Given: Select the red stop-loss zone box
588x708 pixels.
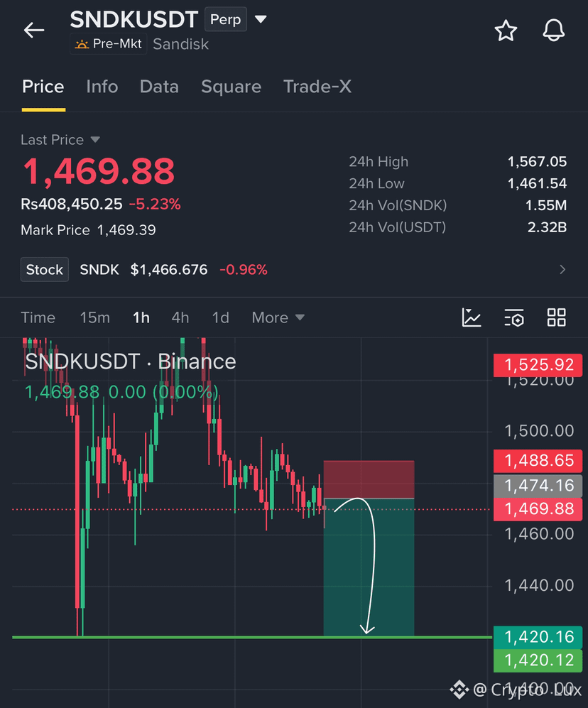Looking at the screenshot, I should click(369, 479).
